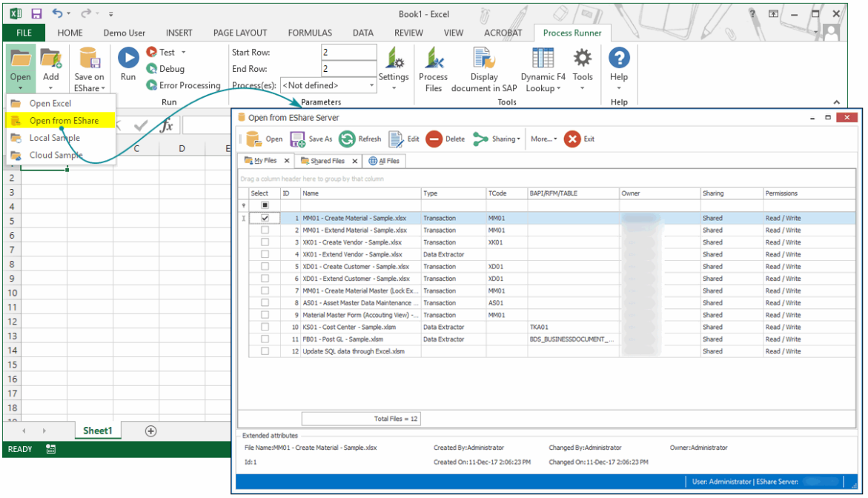
Task: Click the Error Processing icon
Action: point(152,85)
